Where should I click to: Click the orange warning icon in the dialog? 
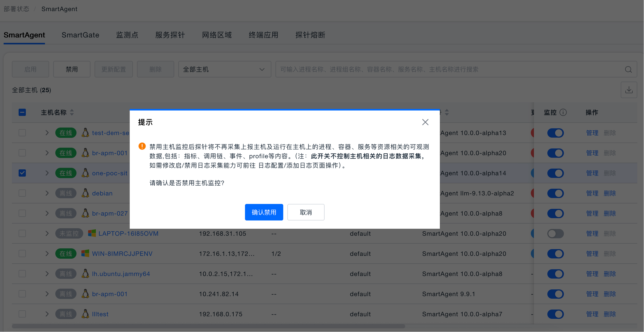tap(142, 146)
